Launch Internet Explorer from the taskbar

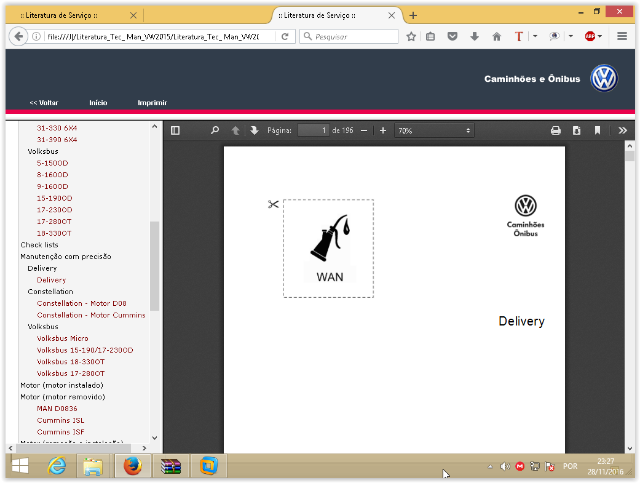pos(56,466)
